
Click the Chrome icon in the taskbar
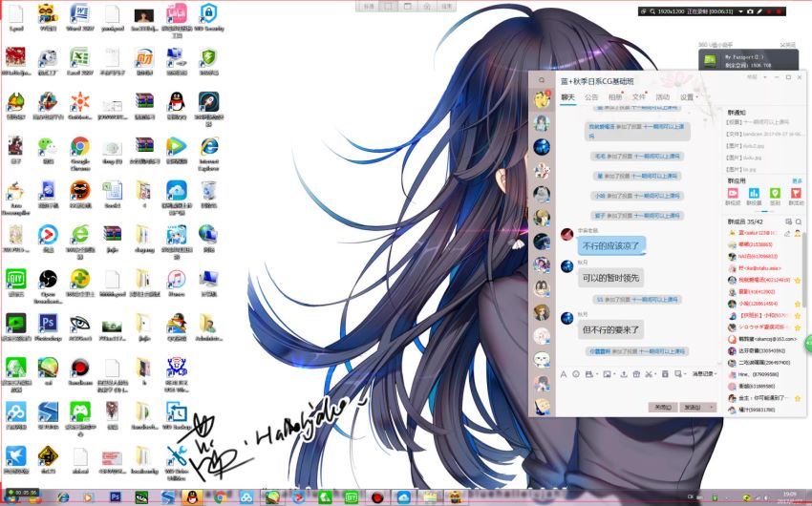220,497
